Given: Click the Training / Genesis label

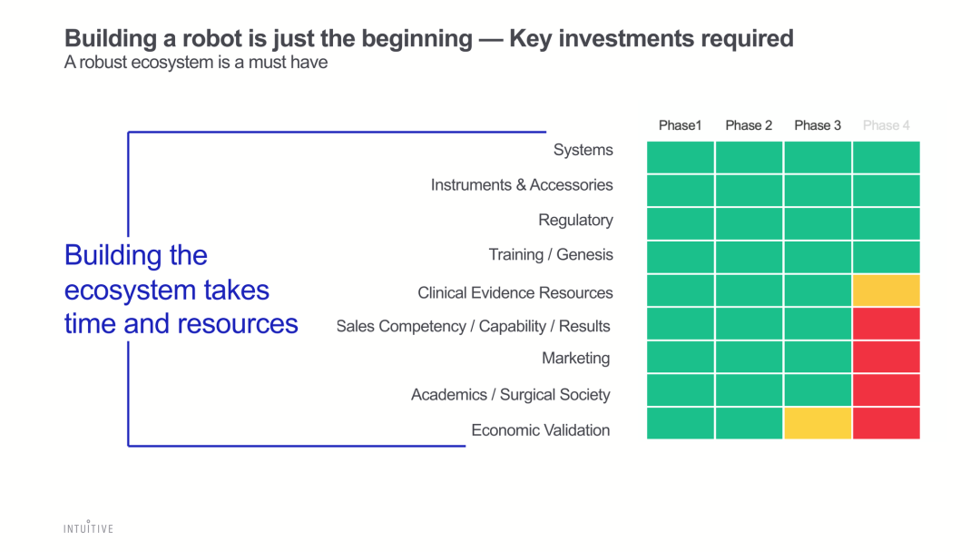Looking at the screenshot, I should [551, 255].
